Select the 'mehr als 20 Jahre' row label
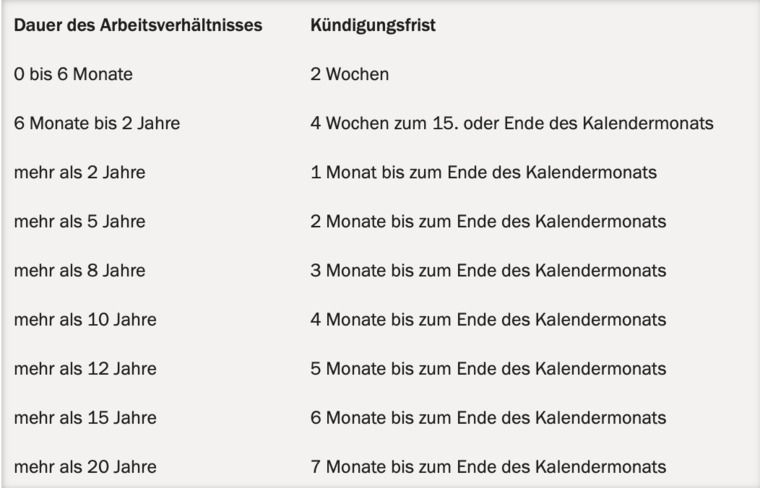This screenshot has height=488, width=760. tap(85, 467)
